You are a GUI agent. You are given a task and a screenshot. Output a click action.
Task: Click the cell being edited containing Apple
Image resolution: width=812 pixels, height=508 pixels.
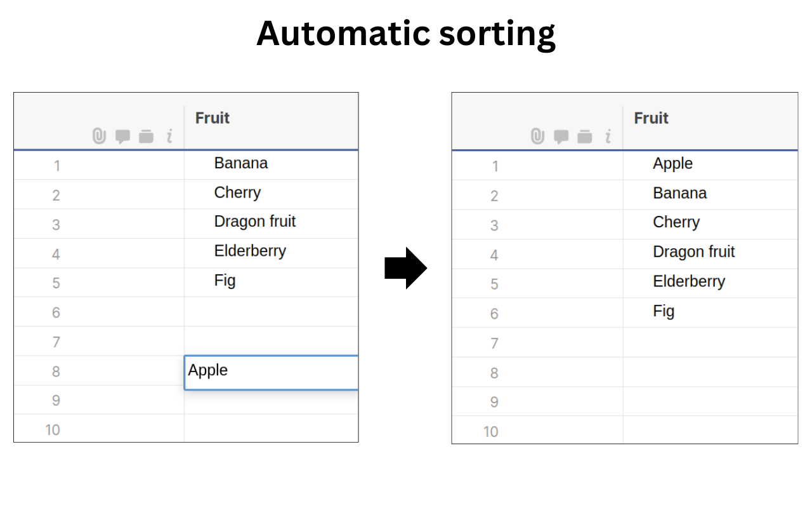tap(271, 371)
